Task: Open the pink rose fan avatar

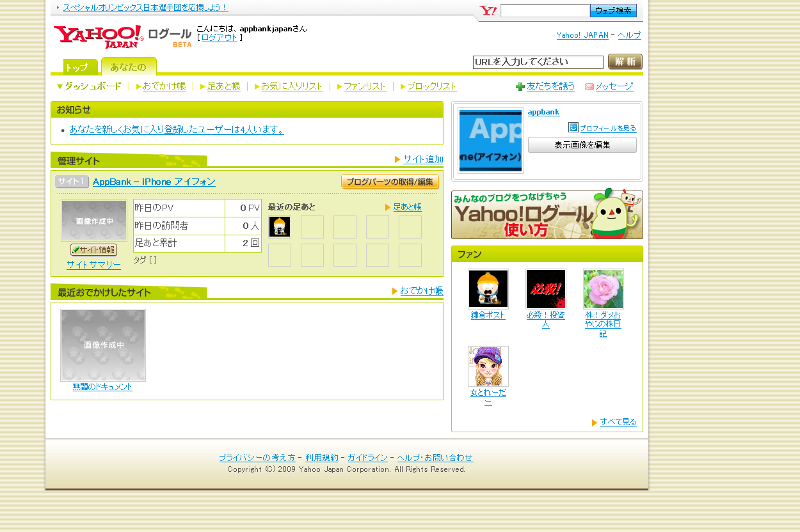Action: tap(604, 289)
